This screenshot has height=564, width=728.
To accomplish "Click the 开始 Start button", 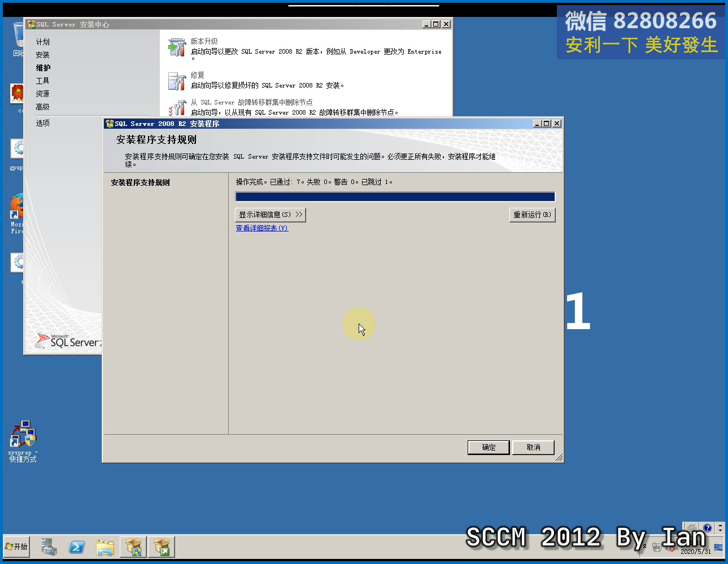I will (x=16, y=546).
